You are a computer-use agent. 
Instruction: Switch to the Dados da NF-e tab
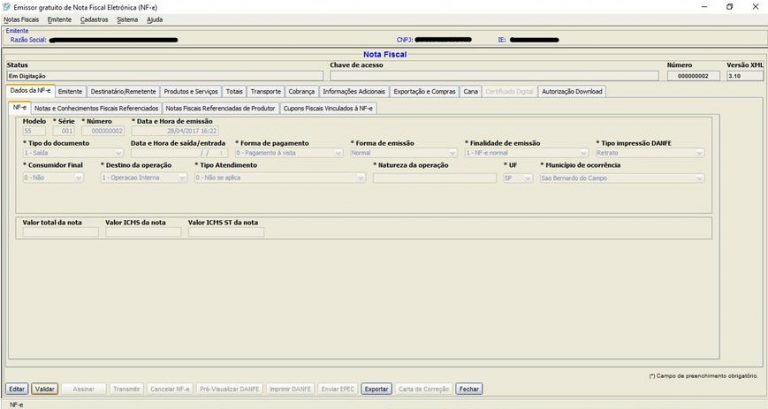tap(30, 91)
